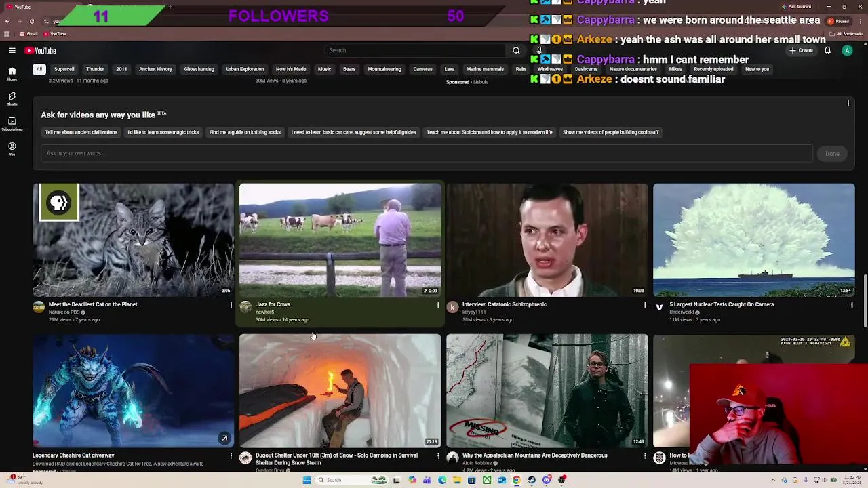The width and height of the screenshot is (868, 488).
Task: Select the Lava filter chip
Action: point(449,69)
